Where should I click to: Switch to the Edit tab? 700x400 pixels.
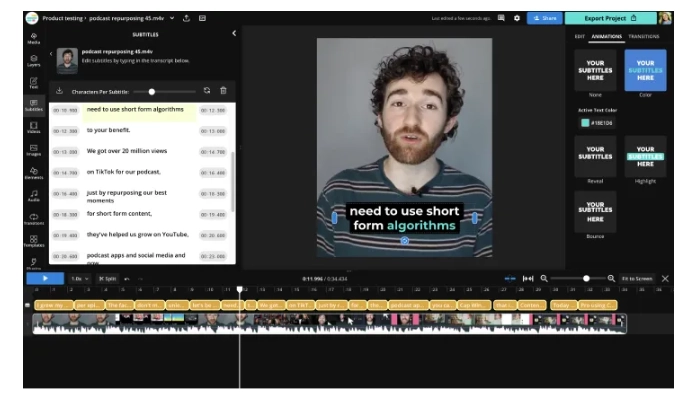pos(579,36)
